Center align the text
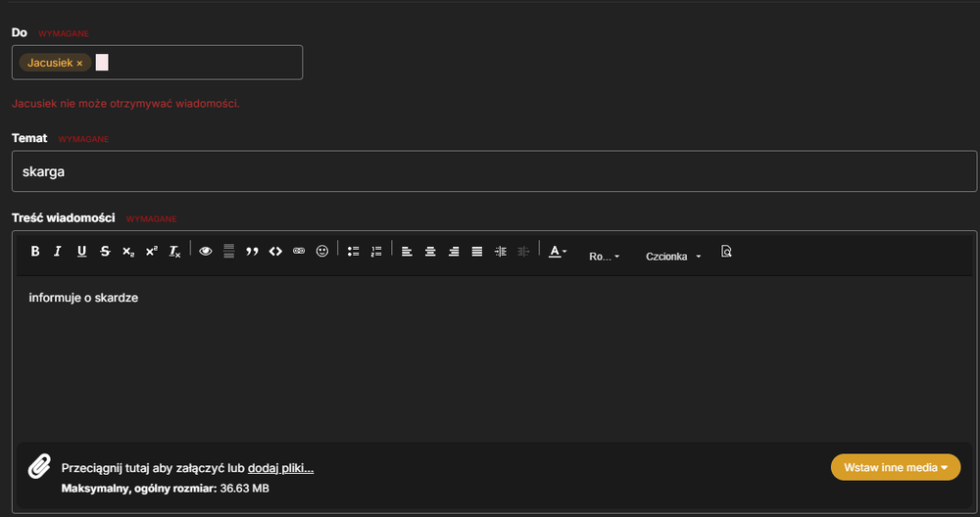This screenshot has height=517, width=980. (430, 251)
